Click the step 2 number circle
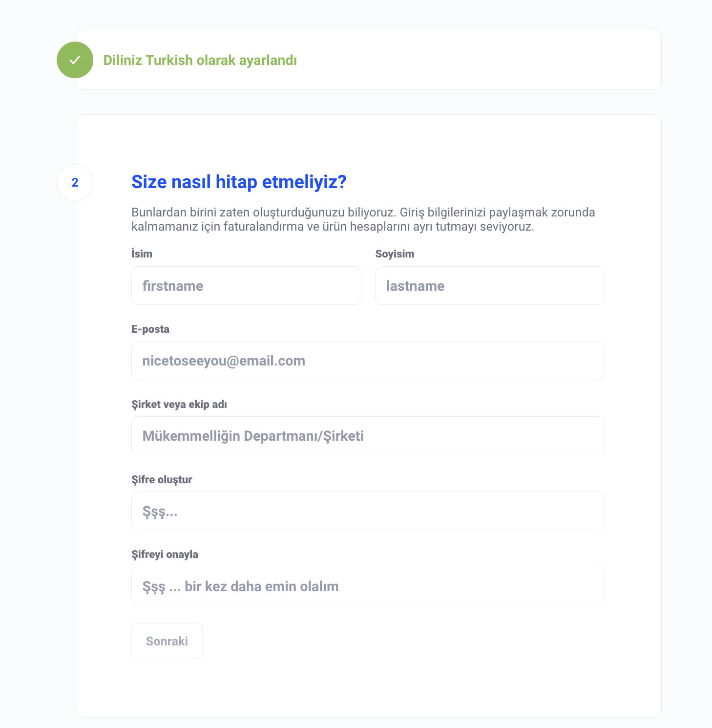 pos(75,183)
